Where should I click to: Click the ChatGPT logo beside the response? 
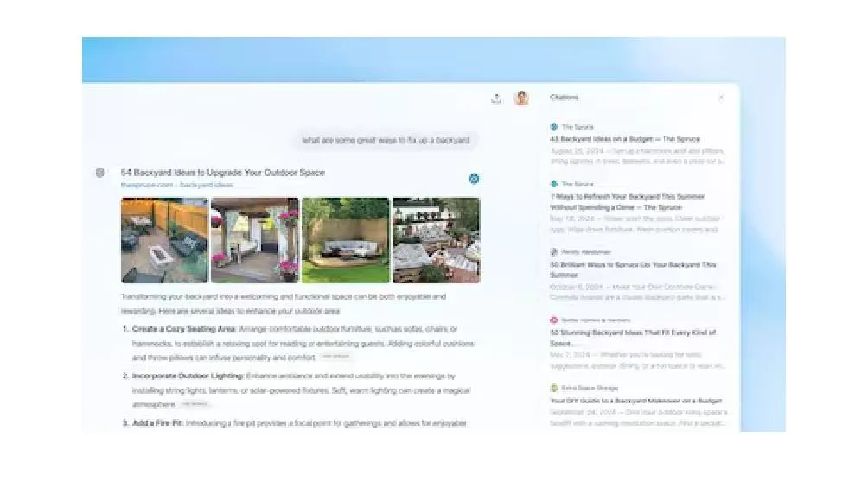click(100, 173)
